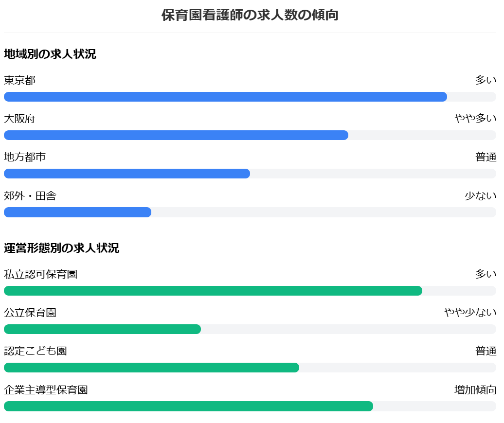Screen dimensions: 504x423
Task: Click the 少ない status for 郊外・田舎
Action: [481, 195]
